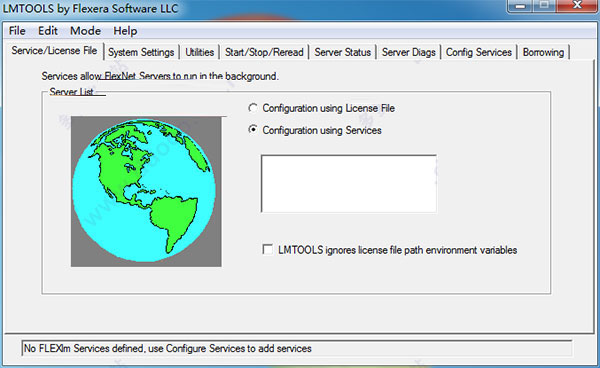This screenshot has width=600, height=368.
Task: Switch to the Service/License File tab
Action: point(54,50)
